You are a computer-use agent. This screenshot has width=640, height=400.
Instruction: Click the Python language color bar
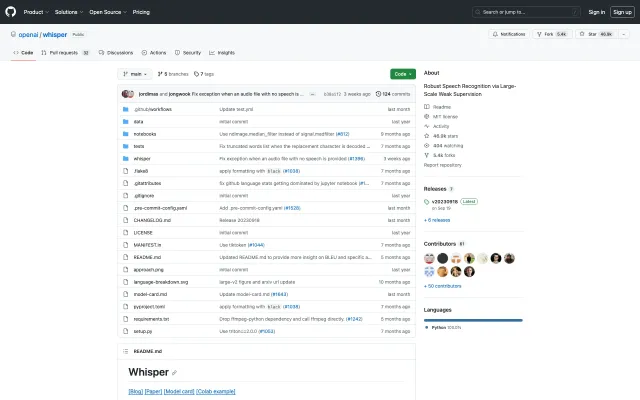pos(473,320)
